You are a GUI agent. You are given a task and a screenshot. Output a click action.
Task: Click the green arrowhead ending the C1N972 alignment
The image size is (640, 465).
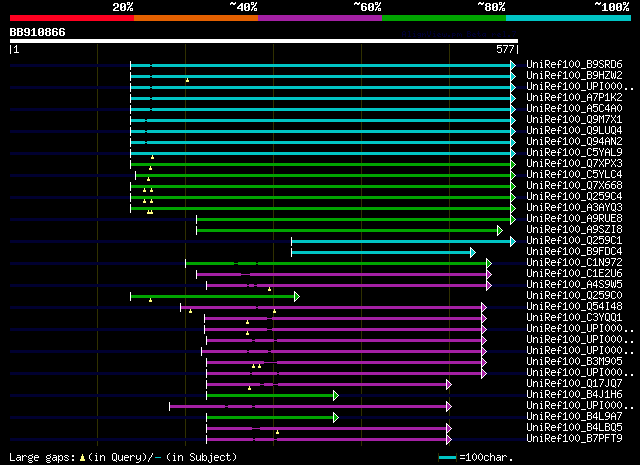(489, 263)
